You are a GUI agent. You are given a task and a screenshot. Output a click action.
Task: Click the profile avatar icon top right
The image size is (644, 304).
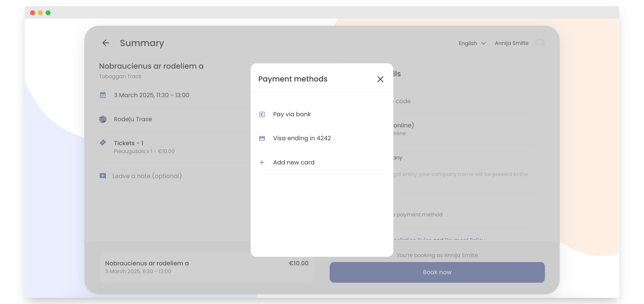pyautogui.click(x=540, y=43)
